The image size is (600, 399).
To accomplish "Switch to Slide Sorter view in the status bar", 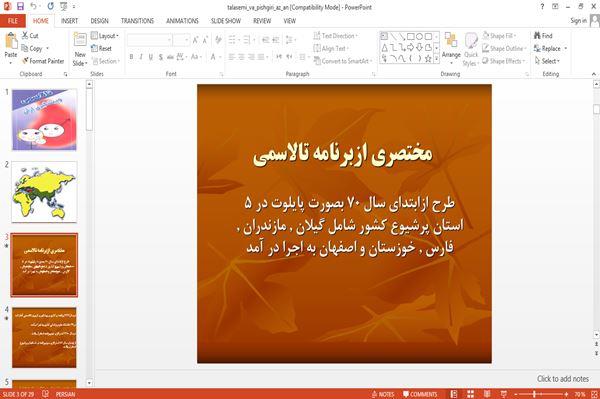I will [x=470, y=394].
